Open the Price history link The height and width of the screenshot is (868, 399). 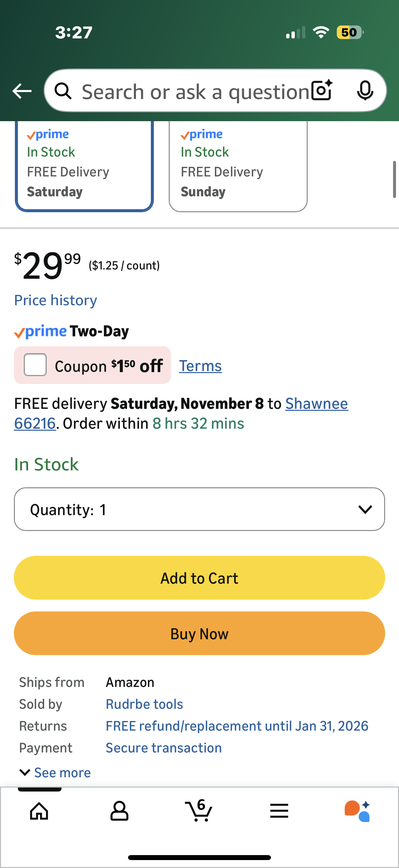click(56, 300)
